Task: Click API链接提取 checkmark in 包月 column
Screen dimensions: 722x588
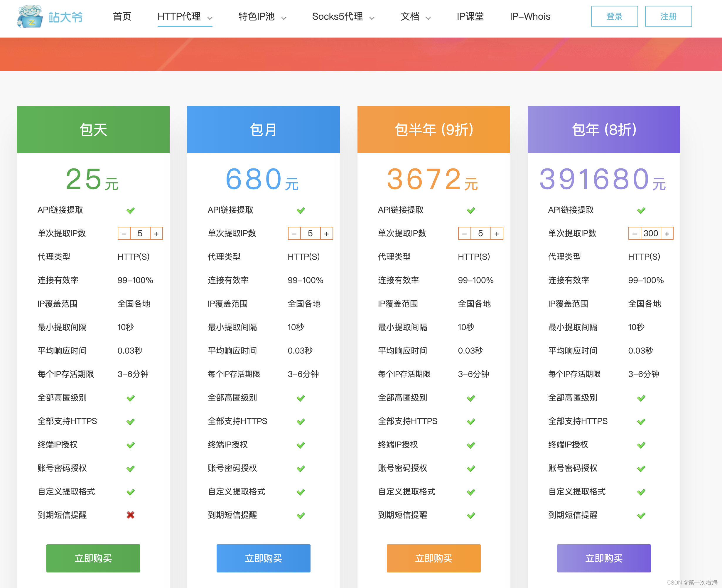Action: pos(301,210)
